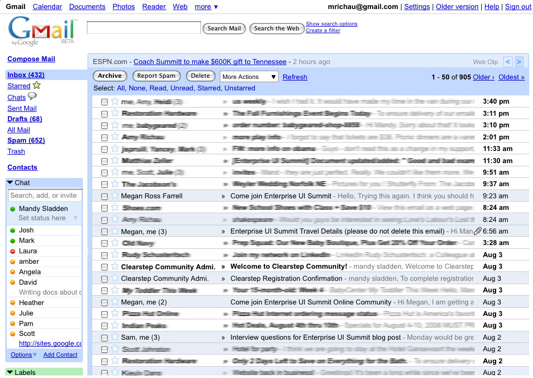The width and height of the screenshot is (533, 378).
Task: Go to Older messages
Action: 483,77
